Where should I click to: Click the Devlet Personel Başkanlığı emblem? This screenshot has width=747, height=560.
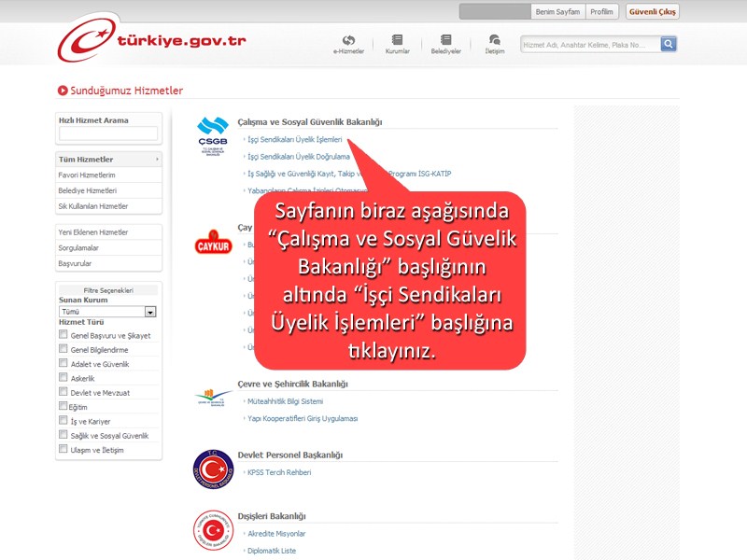(x=213, y=469)
